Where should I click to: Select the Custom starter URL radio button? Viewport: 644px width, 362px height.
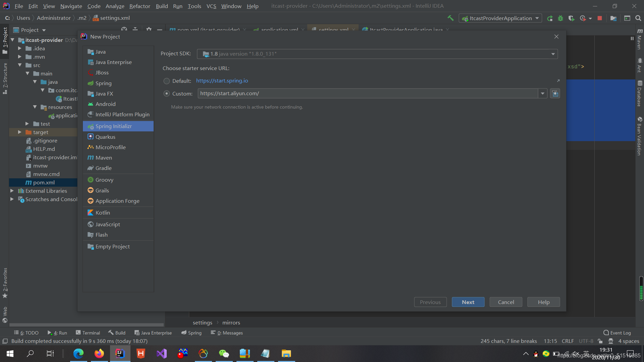click(x=166, y=94)
